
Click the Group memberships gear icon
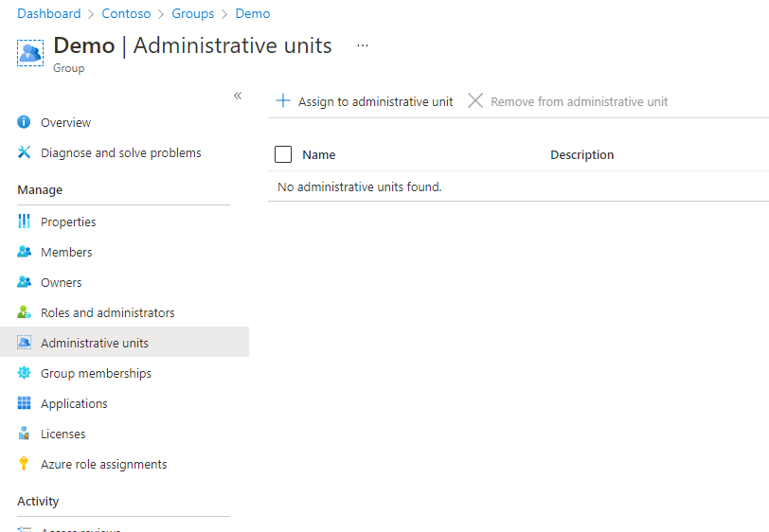pos(25,373)
